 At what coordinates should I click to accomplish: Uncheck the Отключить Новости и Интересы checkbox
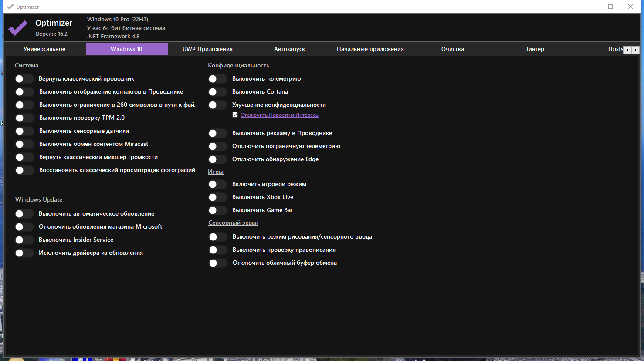(x=235, y=115)
